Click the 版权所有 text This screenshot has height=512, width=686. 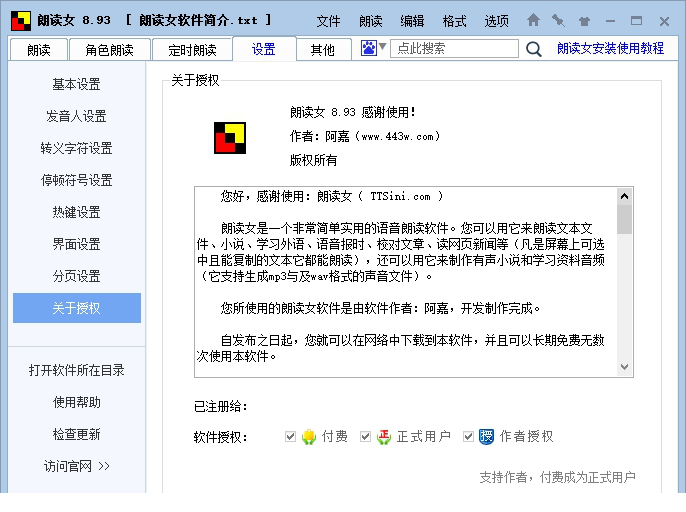(313, 160)
